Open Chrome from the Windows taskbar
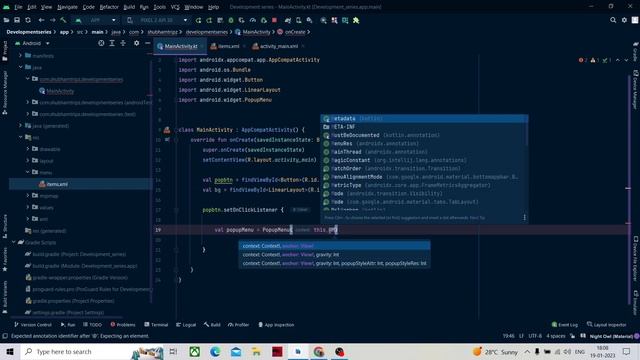 click(319, 351)
